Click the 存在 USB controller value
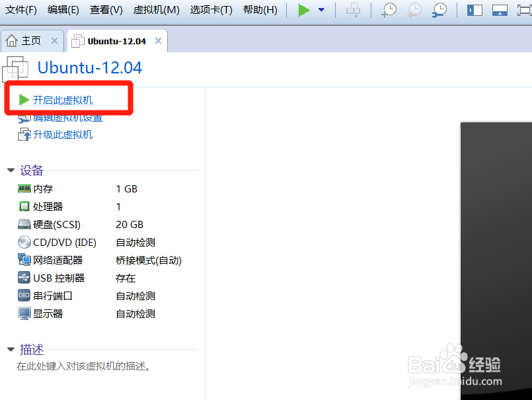Screen dimensions: 532x400 point(126,278)
